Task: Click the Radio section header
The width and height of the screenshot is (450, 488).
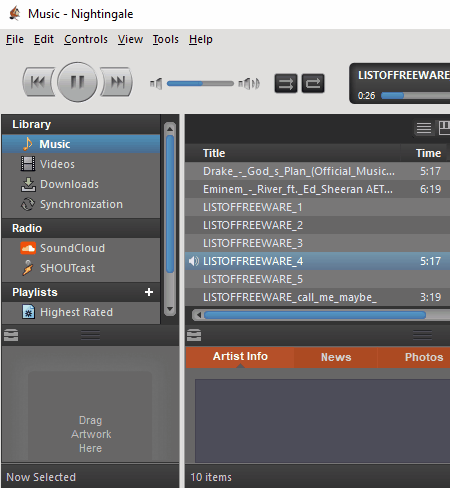Action: coord(81,228)
